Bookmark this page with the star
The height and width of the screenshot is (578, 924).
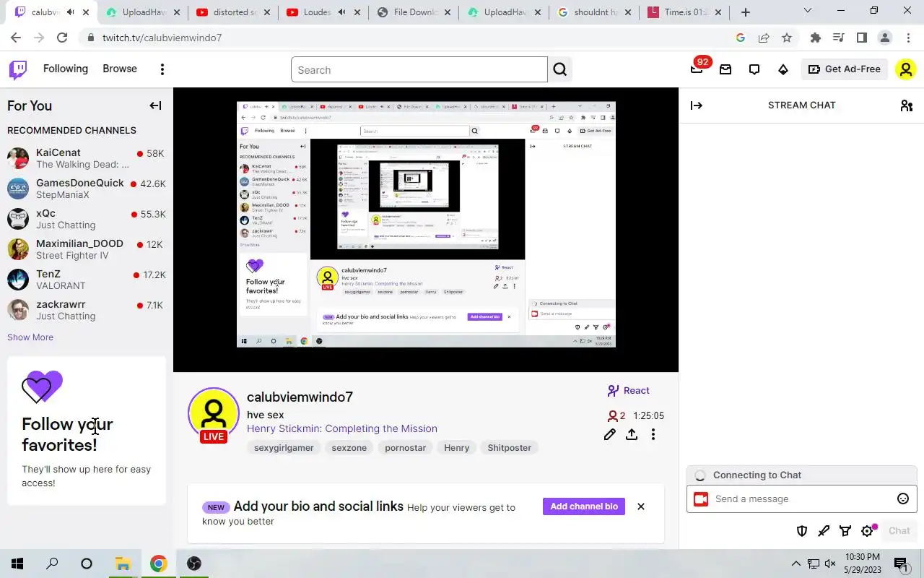(787, 38)
